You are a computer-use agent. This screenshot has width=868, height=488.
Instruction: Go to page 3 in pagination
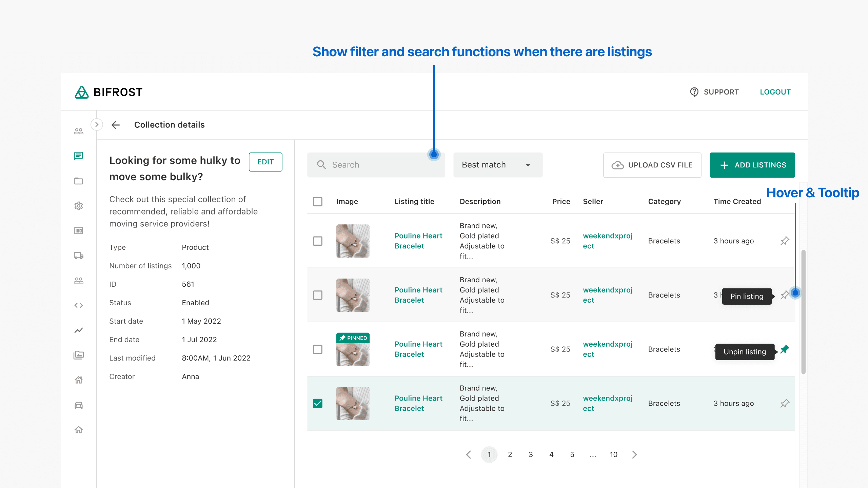pyautogui.click(x=531, y=454)
